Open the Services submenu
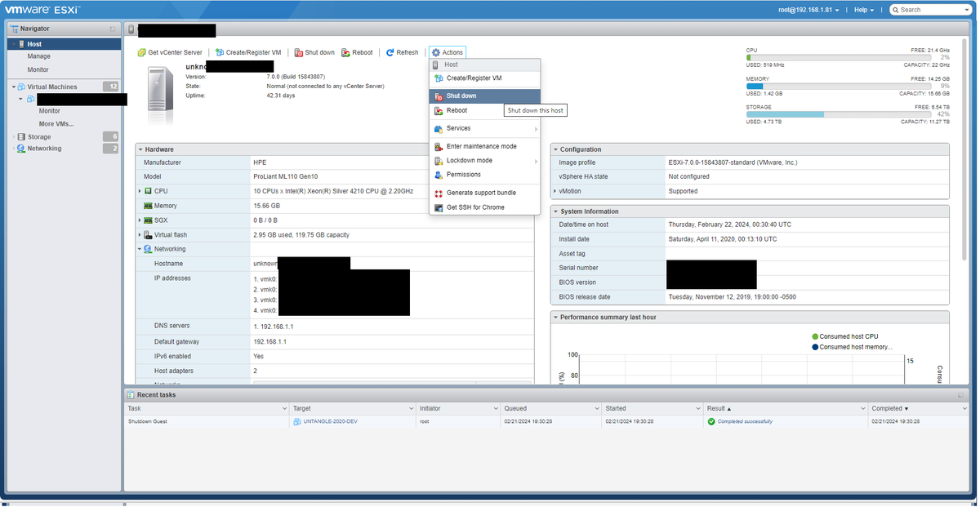This screenshot has height=507, width=980. point(484,128)
